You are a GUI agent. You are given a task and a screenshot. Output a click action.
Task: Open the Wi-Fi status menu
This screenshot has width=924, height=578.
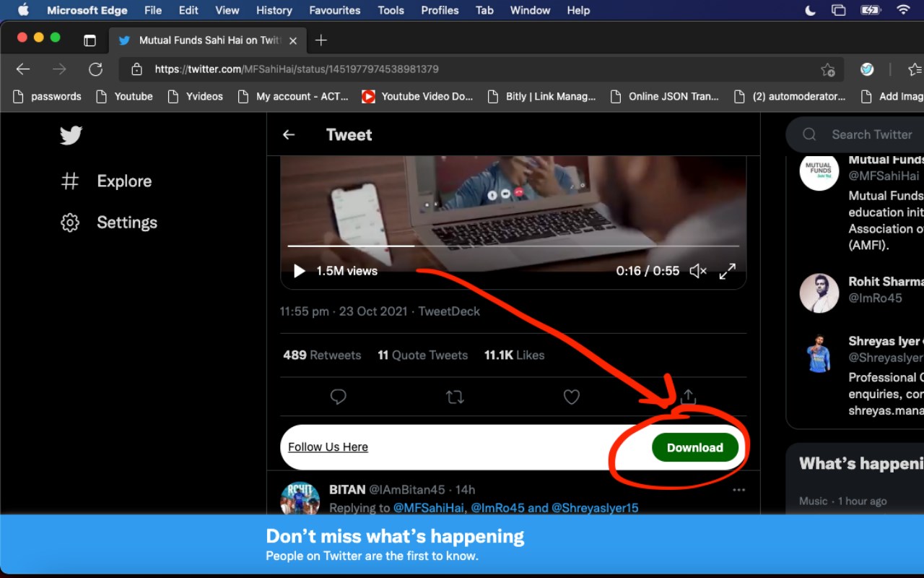click(903, 10)
